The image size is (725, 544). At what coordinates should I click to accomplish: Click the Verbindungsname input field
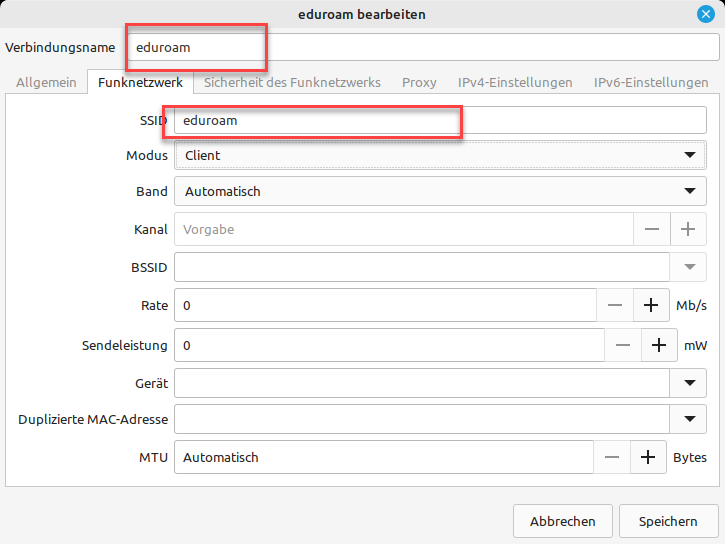(422, 47)
